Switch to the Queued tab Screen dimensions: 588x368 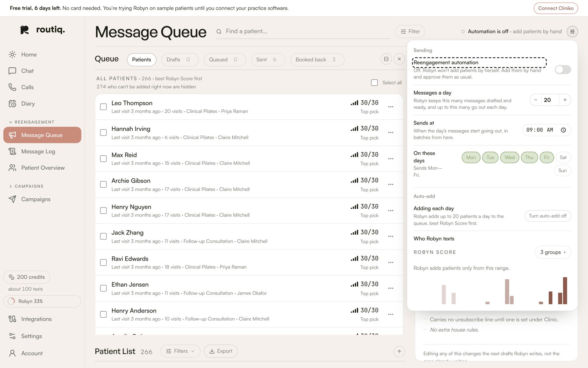click(x=225, y=60)
